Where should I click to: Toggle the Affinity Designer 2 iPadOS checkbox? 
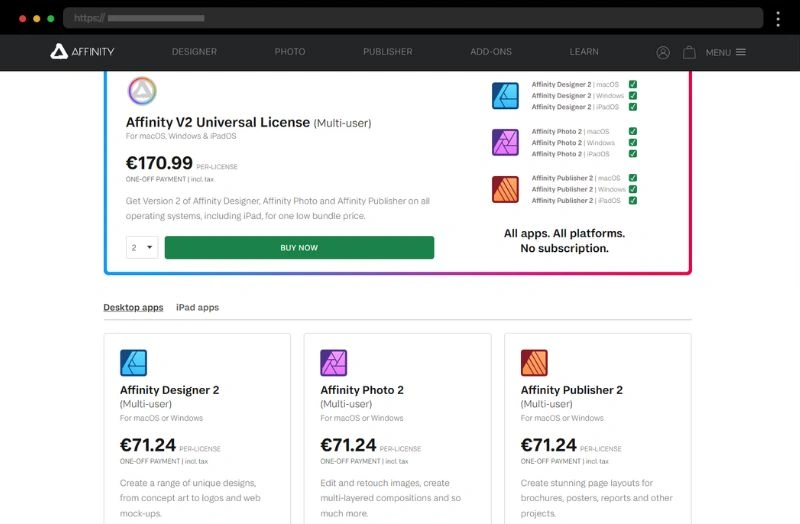click(x=633, y=107)
